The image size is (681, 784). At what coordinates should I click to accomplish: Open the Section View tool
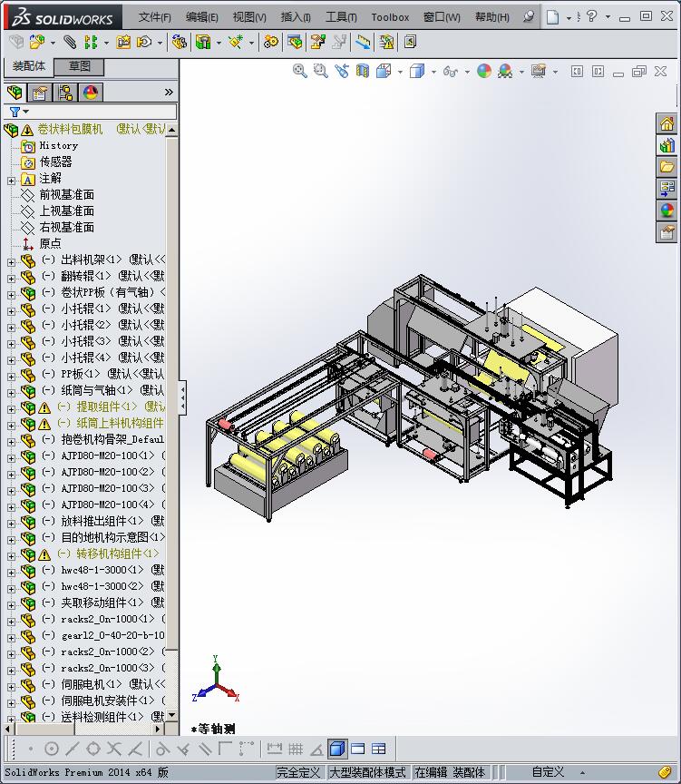(362, 71)
